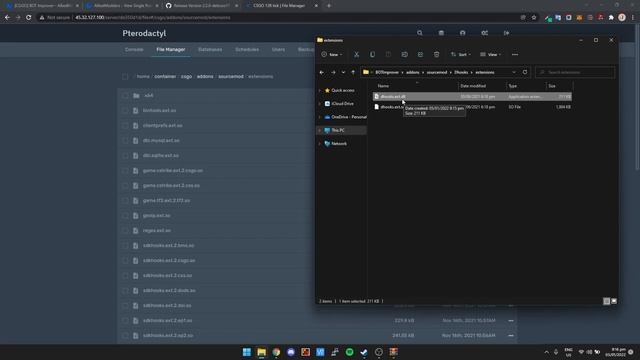This screenshot has width=640, height=360.
Task: Click the server list icon in Pterodactyl header
Action: coord(441,33)
